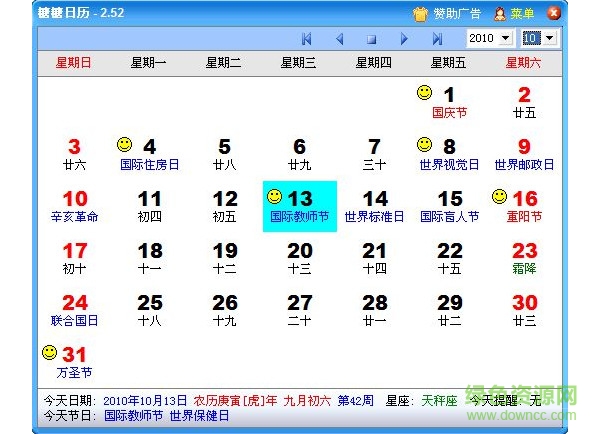
Task: Select date 18 十一
Action: click(149, 259)
